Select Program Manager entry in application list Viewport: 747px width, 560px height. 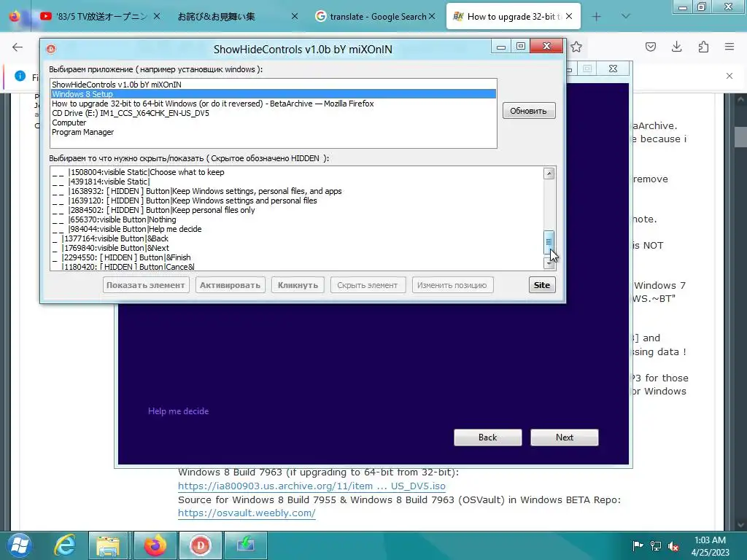pos(273,132)
